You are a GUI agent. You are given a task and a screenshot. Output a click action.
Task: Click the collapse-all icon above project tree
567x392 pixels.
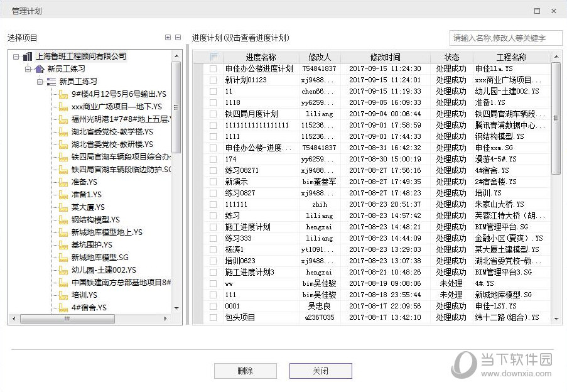(x=178, y=38)
